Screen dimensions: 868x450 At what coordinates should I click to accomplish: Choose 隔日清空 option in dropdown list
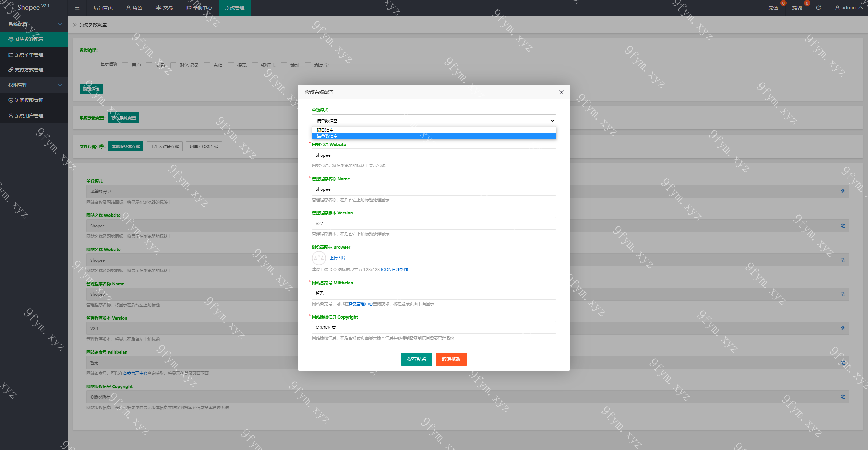click(434, 130)
